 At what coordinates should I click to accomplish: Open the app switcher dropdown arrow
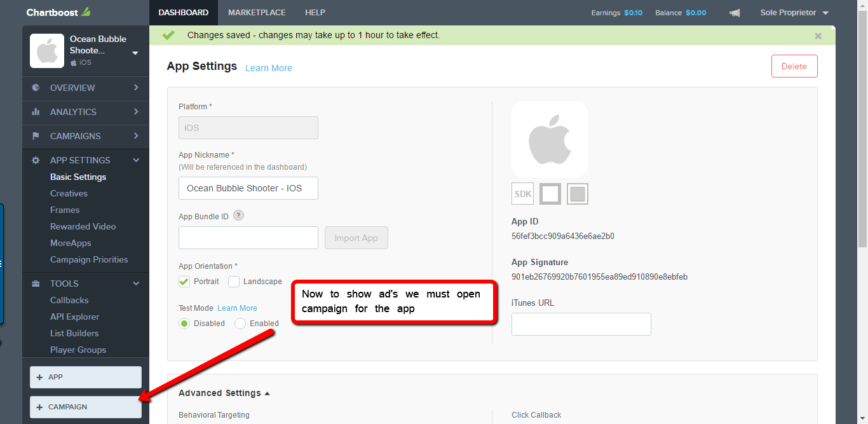tap(135, 53)
